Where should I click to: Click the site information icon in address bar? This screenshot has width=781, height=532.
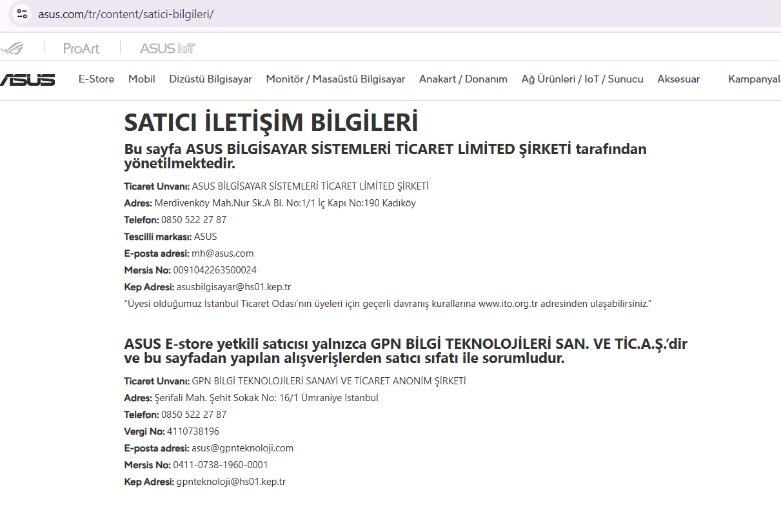point(22,14)
